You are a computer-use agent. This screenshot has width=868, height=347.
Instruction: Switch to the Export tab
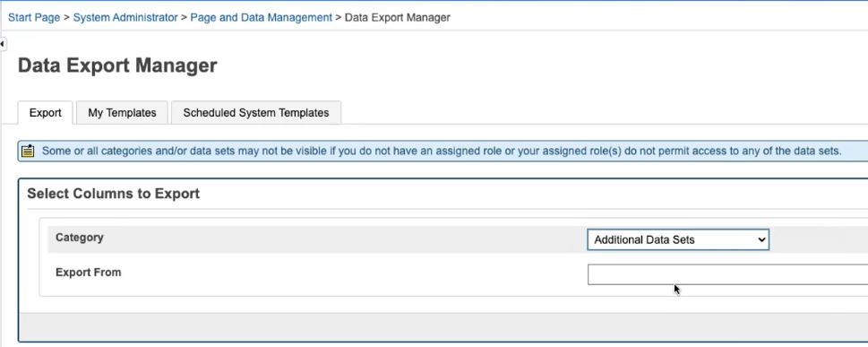45,112
